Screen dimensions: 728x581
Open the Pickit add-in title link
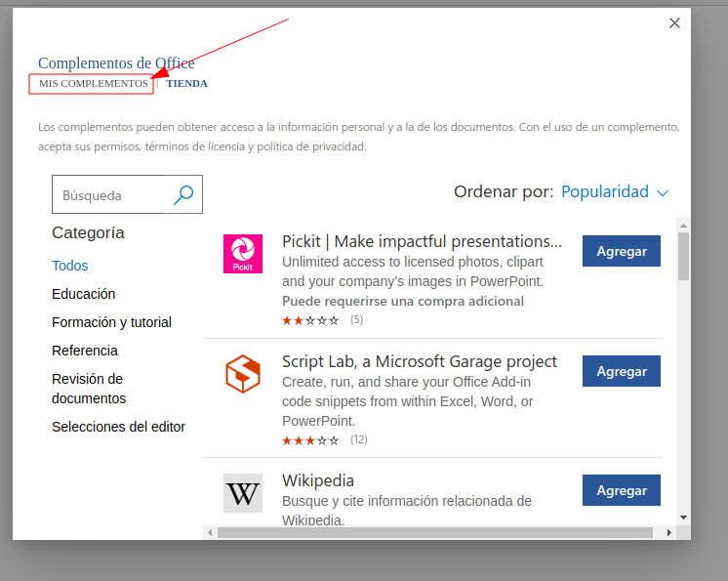tap(422, 241)
